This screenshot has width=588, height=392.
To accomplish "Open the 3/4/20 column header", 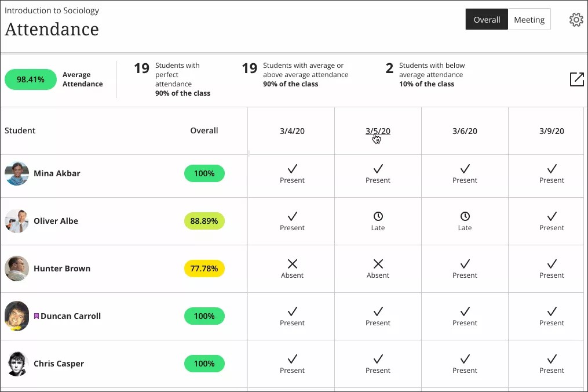I will pos(292,131).
